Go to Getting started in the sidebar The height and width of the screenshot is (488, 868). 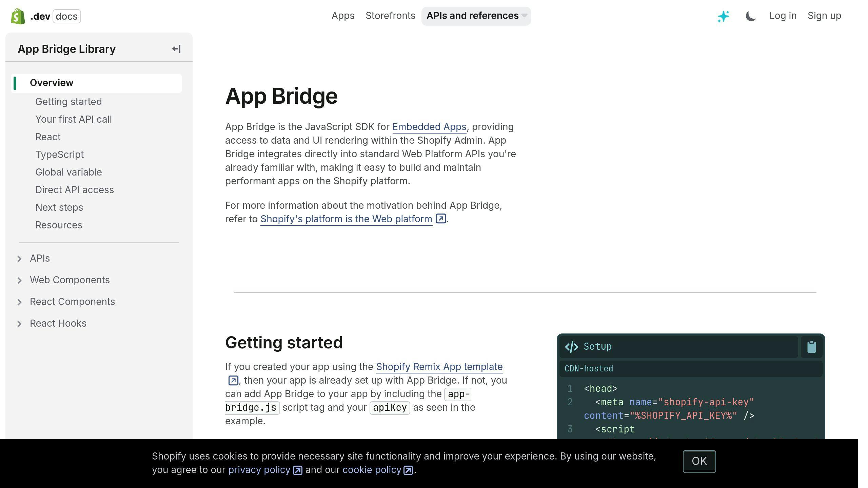(68, 102)
